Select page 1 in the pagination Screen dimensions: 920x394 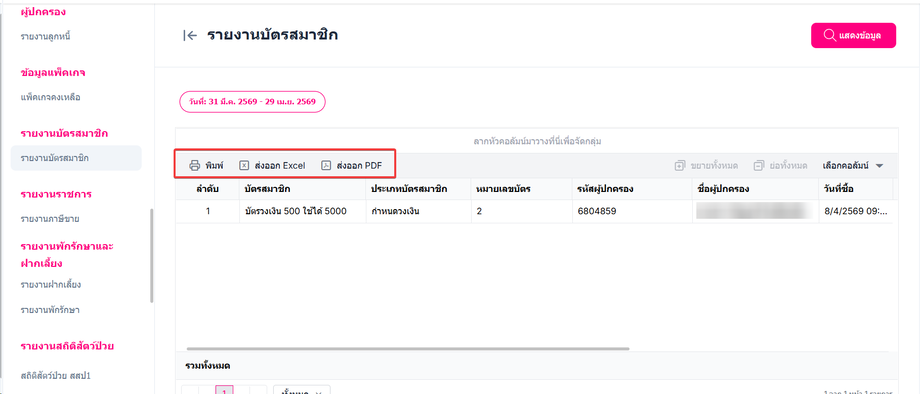tap(225, 390)
